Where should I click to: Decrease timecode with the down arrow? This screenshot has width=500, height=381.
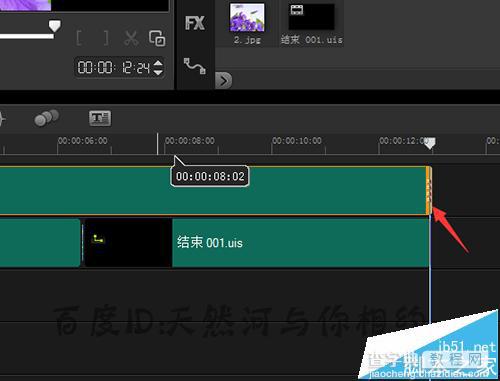click(x=158, y=72)
